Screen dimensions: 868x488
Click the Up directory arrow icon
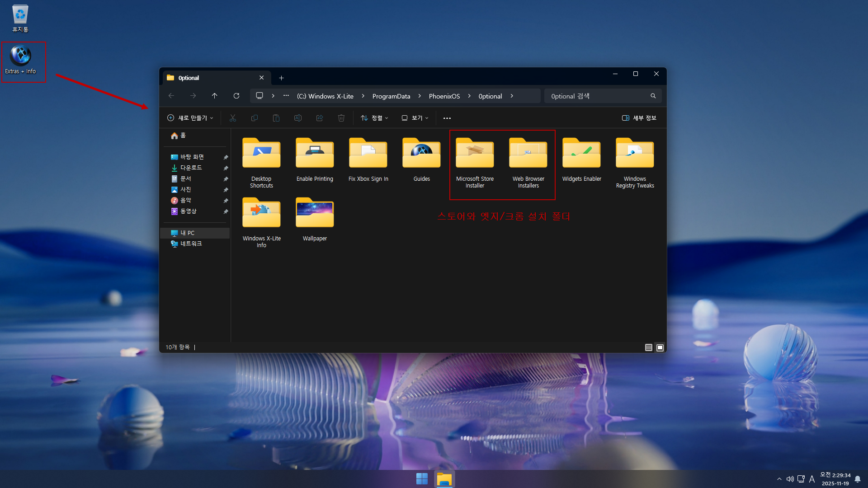coord(214,96)
